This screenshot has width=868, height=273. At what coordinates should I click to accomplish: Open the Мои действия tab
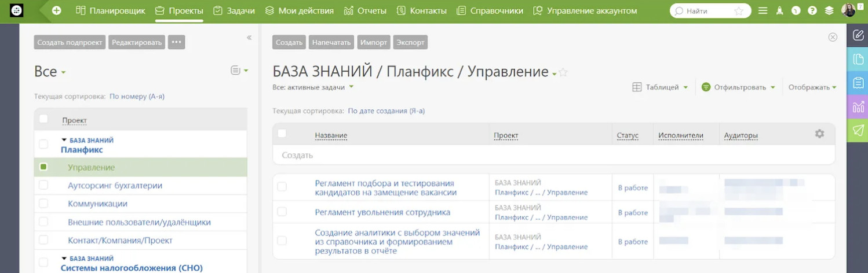click(299, 11)
